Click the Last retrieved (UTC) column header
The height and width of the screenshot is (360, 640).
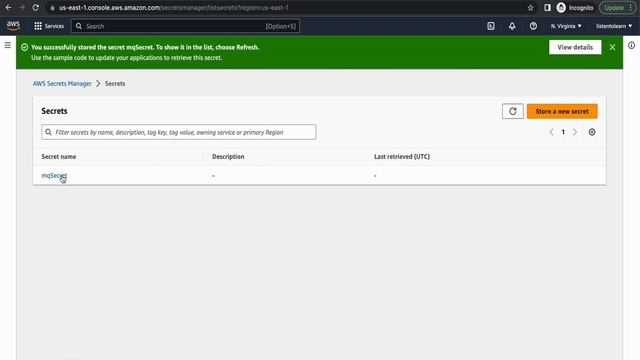(x=402, y=156)
